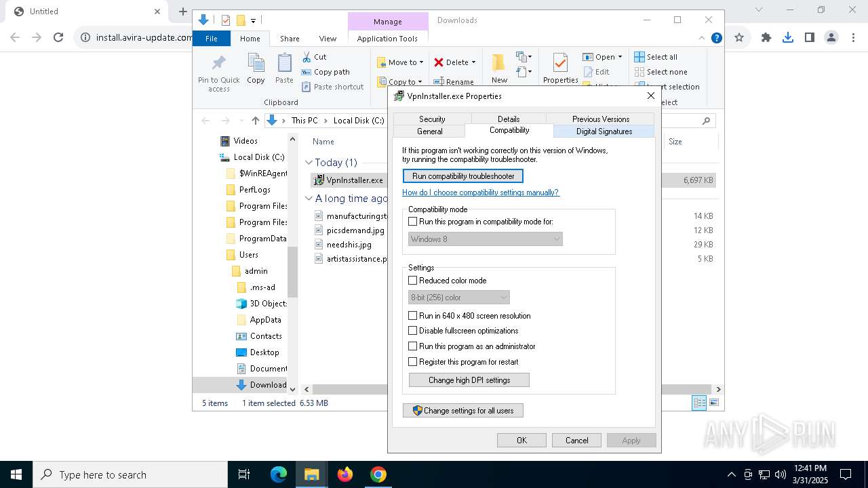This screenshot has height=488, width=868.
Task: Click Change settings for all users
Action: coord(463,411)
